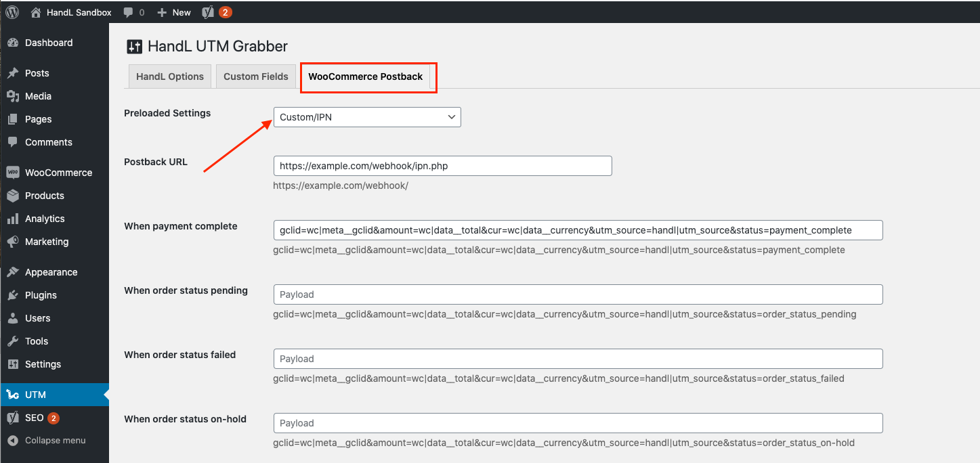Visit the HandL Sandbox site link
Screen dimensions: 980x463
pyautogui.click(x=70, y=12)
